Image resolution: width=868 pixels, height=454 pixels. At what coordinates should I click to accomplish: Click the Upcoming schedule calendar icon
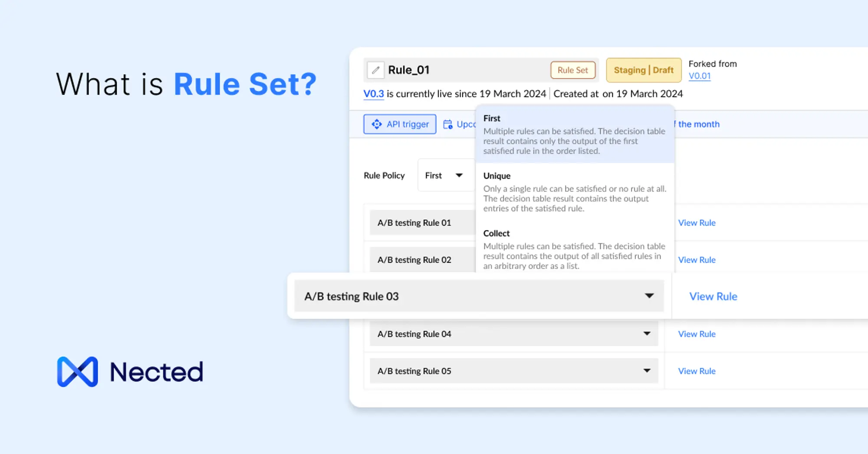point(447,124)
